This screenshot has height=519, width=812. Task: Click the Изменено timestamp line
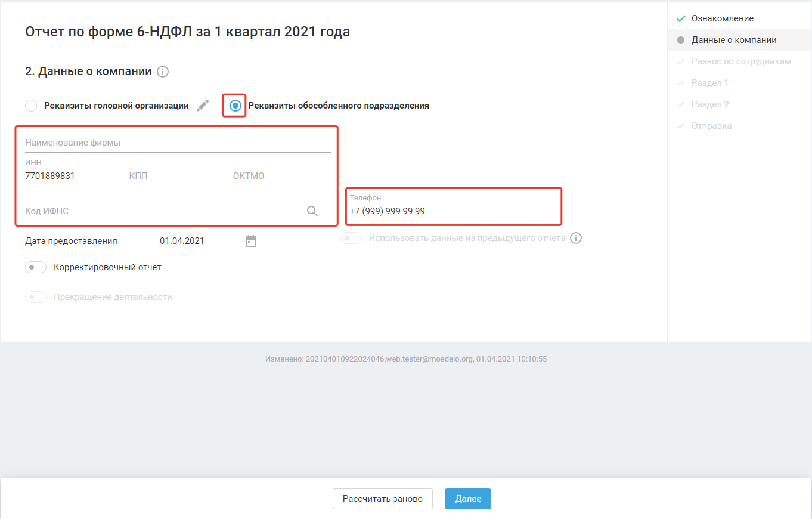tap(406, 360)
